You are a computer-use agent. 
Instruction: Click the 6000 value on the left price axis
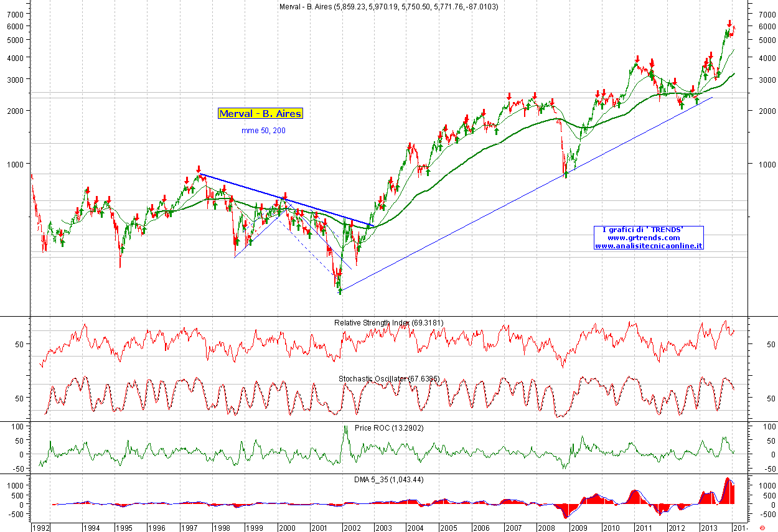point(17,26)
